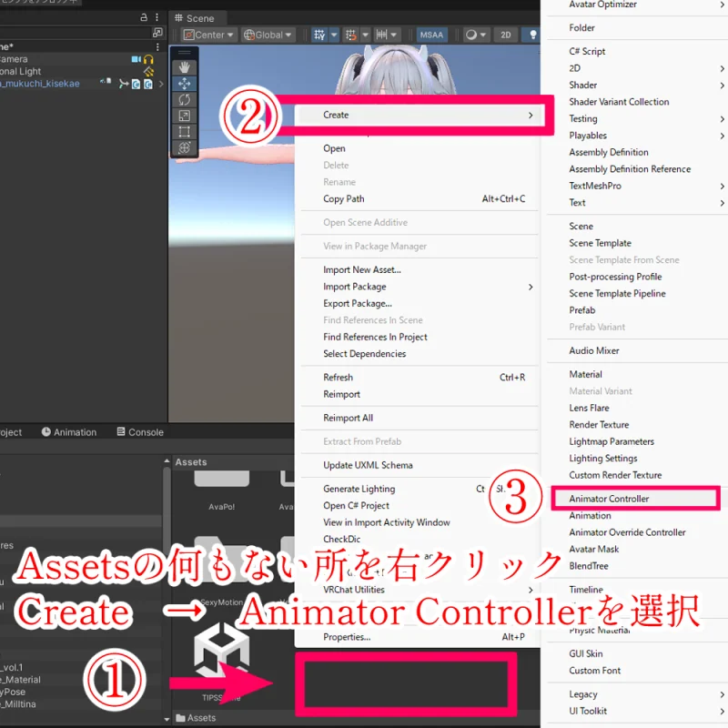
Task: Open the scene row three-dot menu
Action: click(157, 47)
